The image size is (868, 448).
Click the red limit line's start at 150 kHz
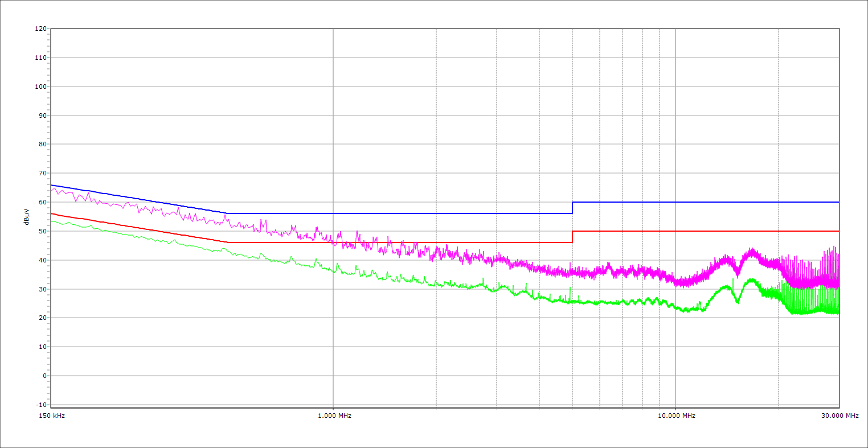[x=52, y=213]
